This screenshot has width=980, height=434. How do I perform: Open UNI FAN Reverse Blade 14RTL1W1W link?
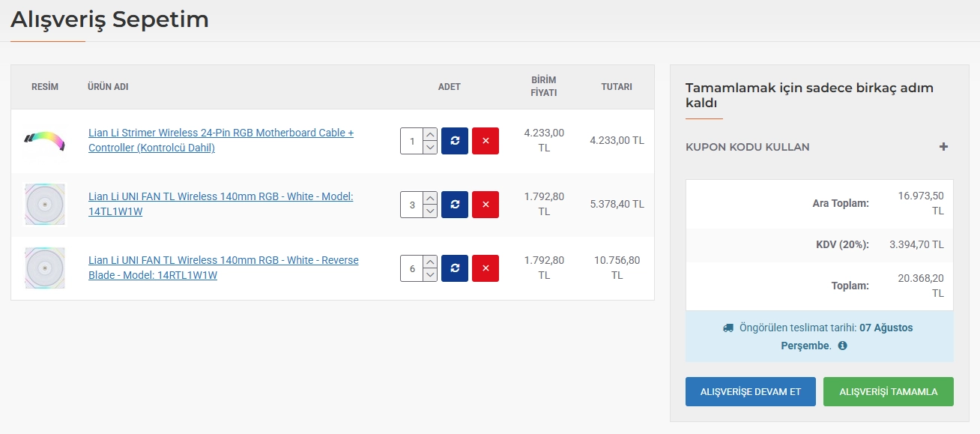click(x=223, y=268)
